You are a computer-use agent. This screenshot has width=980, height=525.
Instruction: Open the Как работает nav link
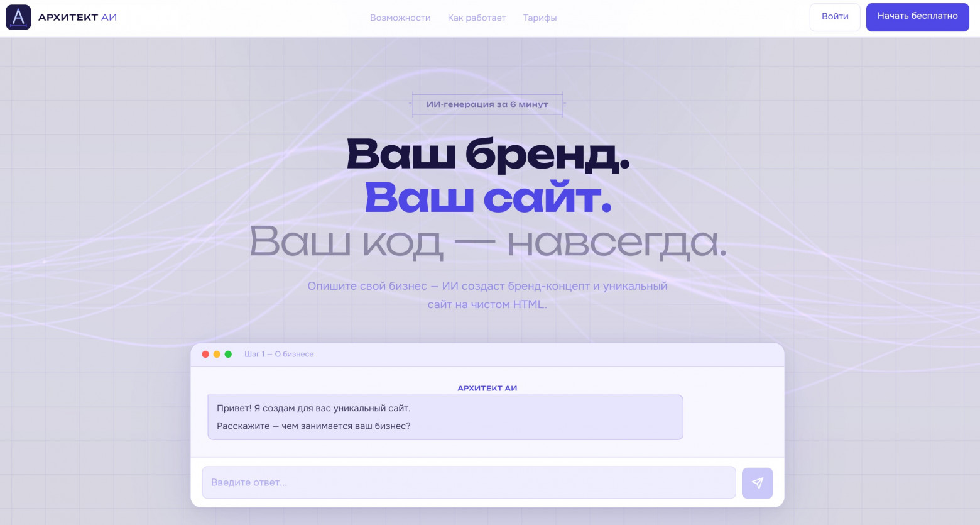(x=477, y=18)
